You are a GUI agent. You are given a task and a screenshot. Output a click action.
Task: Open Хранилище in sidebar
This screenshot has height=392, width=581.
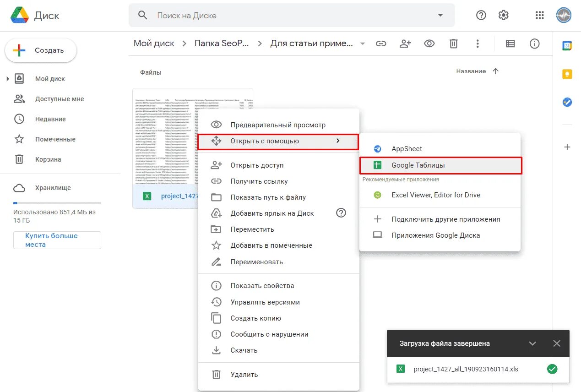click(x=53, y=188)
